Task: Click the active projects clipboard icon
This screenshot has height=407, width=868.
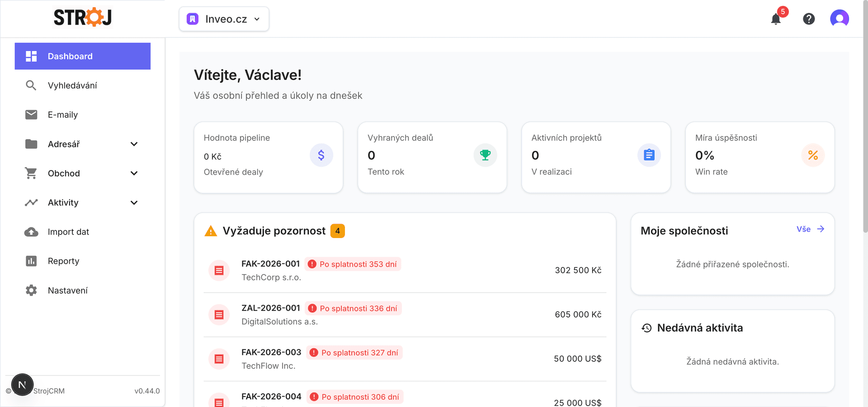Action: (649, 155)
